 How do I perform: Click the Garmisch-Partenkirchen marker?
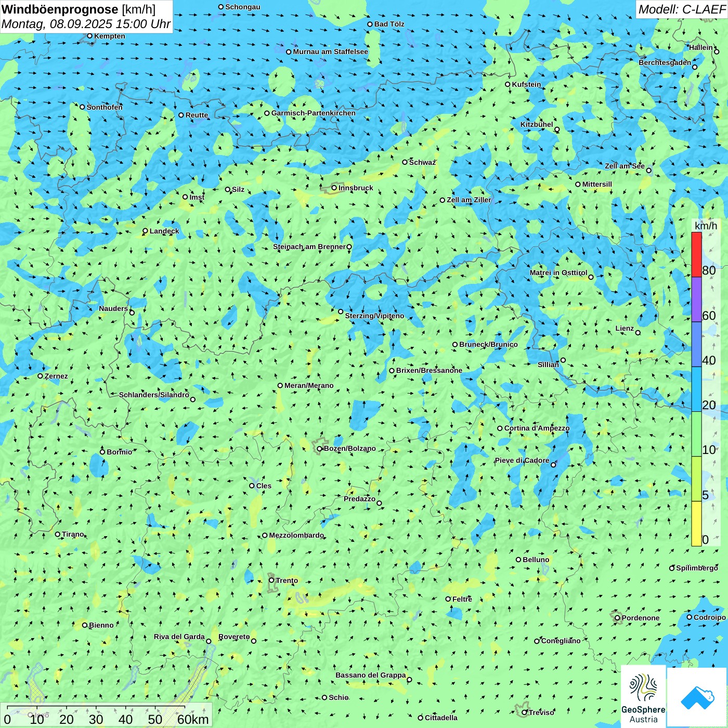click(267, 113)
